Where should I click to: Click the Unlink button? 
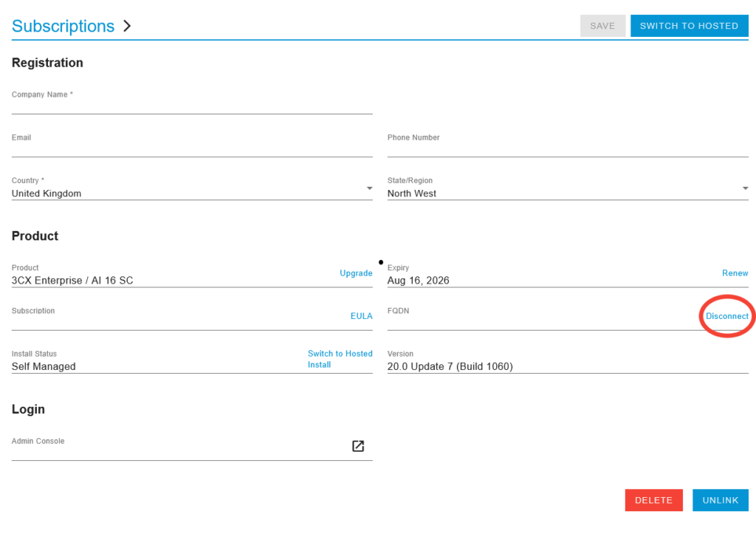coord(720,500)
